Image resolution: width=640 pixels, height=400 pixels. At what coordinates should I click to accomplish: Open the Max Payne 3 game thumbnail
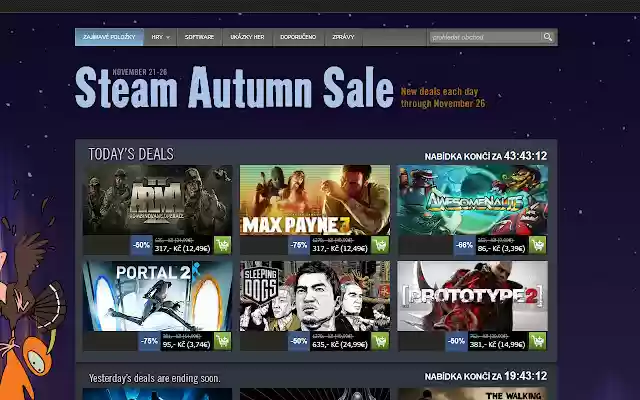pos(315,200)
